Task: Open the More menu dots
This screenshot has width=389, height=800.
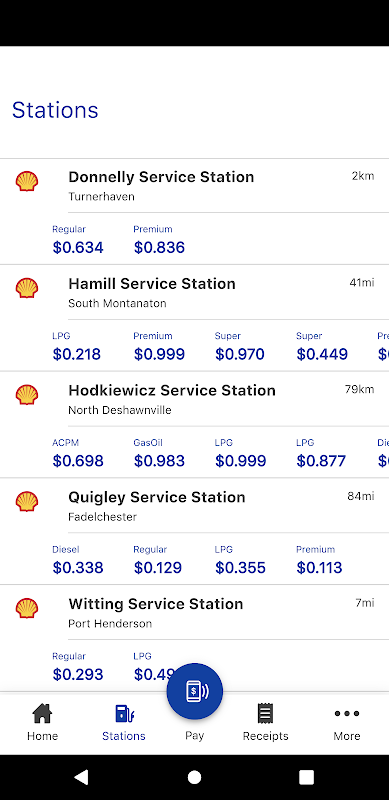Action: 347,713
